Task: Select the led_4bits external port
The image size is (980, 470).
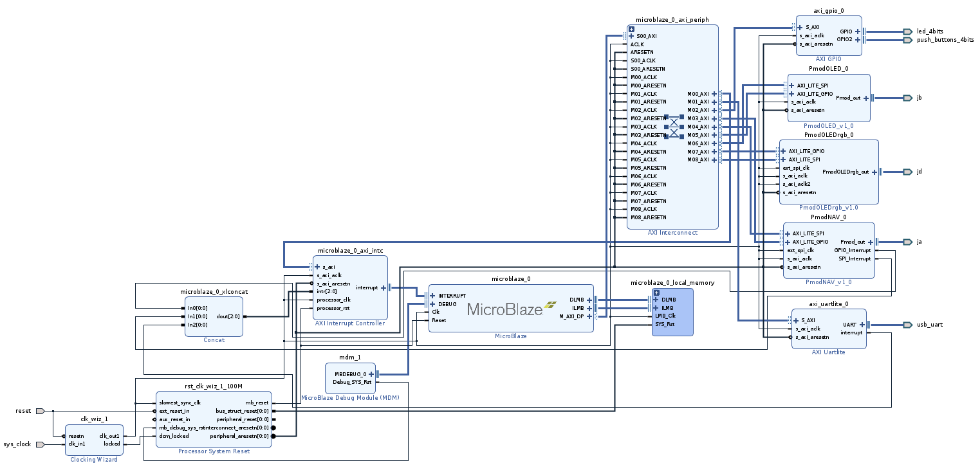Action: coord(907,32)
